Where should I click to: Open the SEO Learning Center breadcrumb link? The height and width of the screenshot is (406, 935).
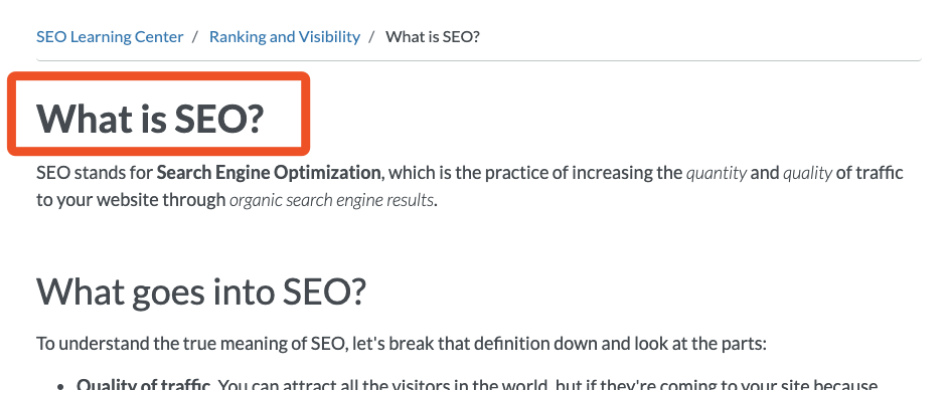pos(110,37)
